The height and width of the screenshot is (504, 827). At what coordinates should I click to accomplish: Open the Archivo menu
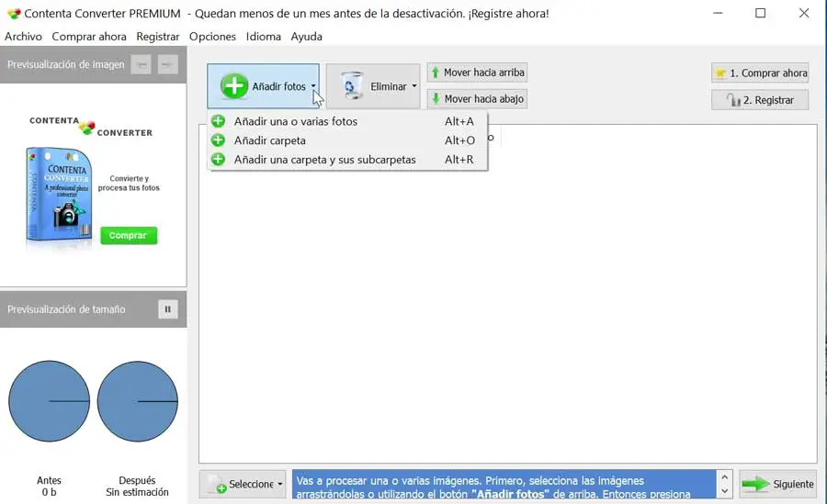click(x=23, y=37)
